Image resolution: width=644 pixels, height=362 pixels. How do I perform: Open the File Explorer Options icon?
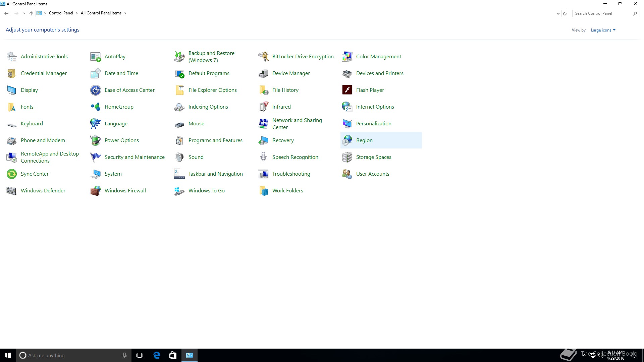[179, 90]
